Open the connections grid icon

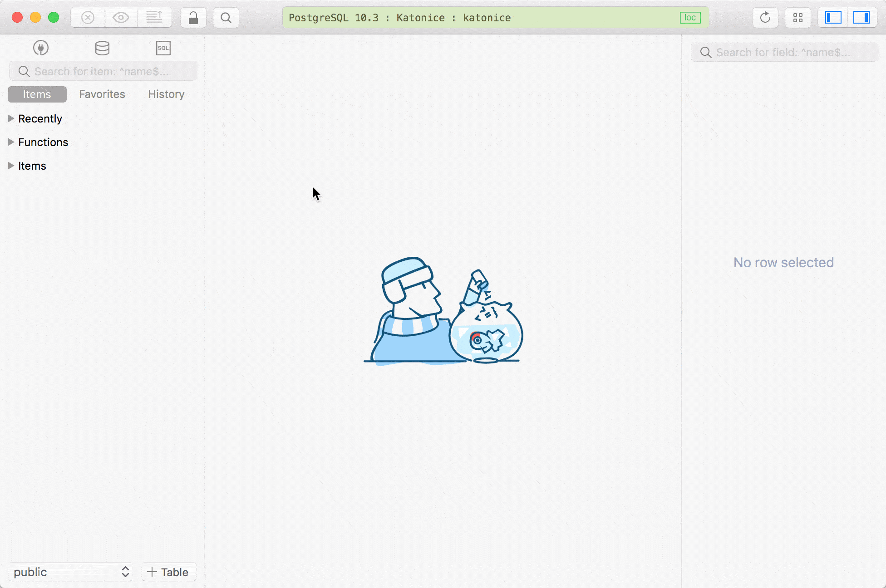pyautogui.click(x=798, y=18)
